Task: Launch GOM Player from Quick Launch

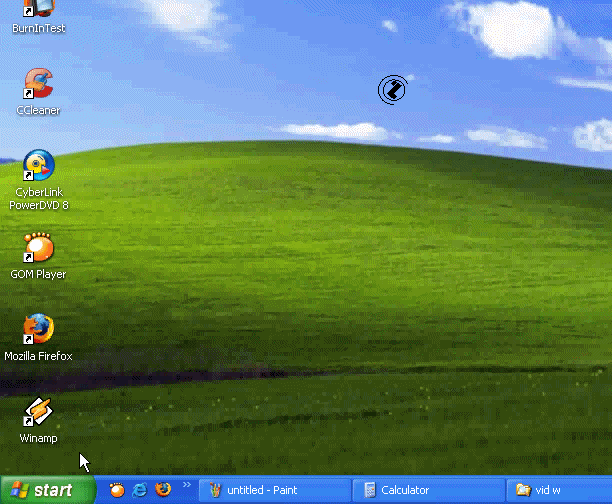Action: coord(117,490)
